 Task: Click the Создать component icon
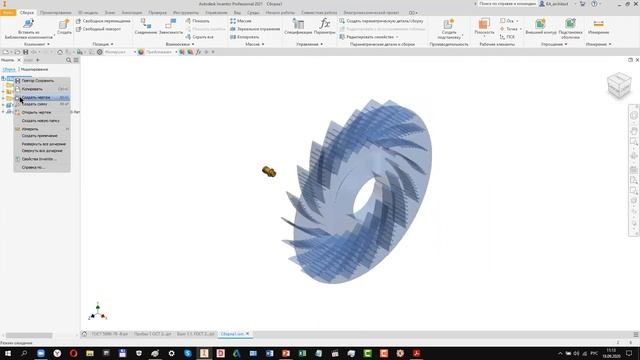pyautogui.click(x=64, y=24)
